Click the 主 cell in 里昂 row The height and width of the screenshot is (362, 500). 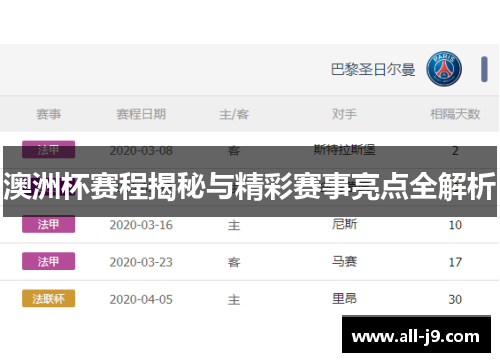tap(234, 300)
